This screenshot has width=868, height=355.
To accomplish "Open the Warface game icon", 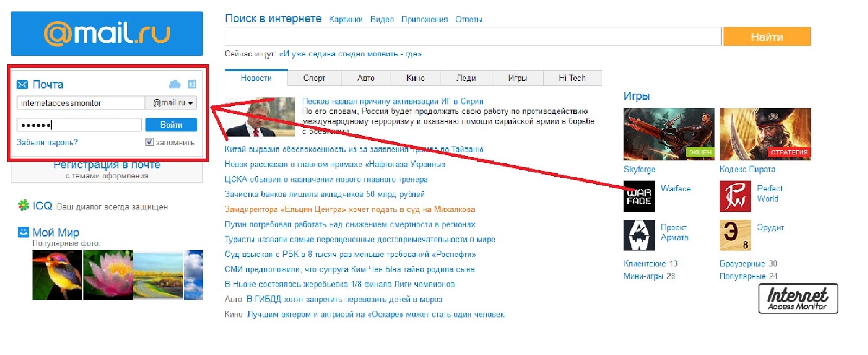I will 639,196.
